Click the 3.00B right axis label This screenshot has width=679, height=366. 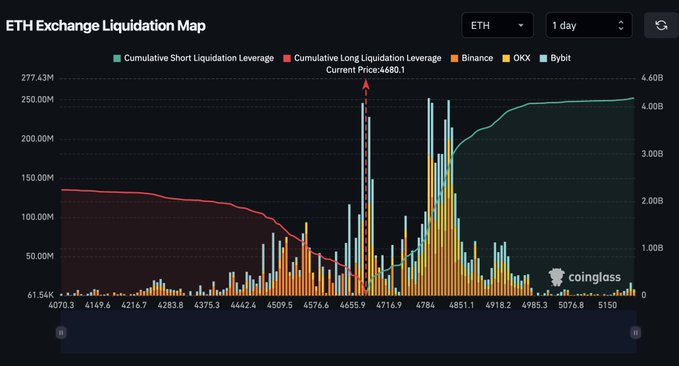(x=652, y=154)
